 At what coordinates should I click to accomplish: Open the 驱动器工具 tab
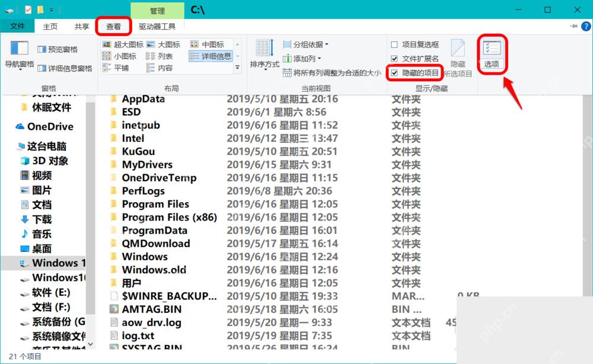tap(157, 27)
